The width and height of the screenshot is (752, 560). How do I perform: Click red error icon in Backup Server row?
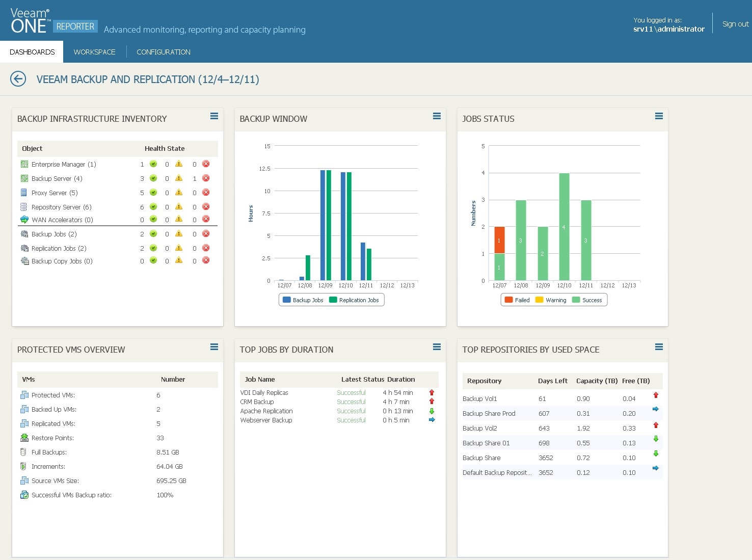click(206, 178)
